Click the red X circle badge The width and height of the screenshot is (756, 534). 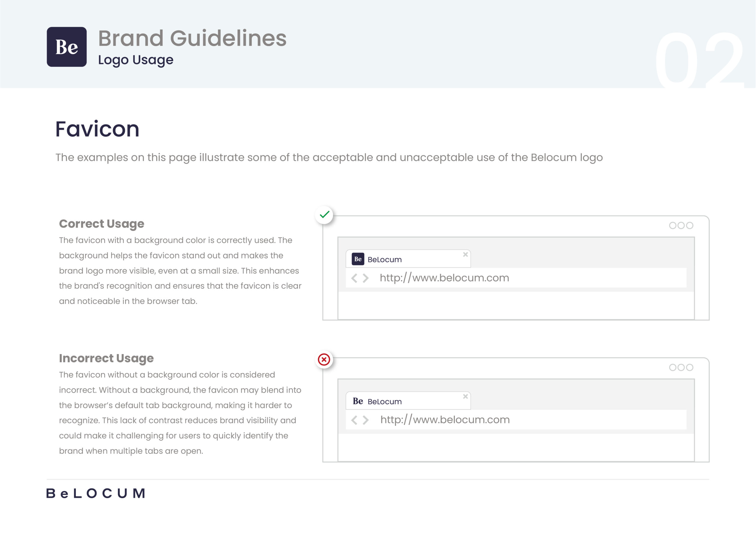(324, 359)
